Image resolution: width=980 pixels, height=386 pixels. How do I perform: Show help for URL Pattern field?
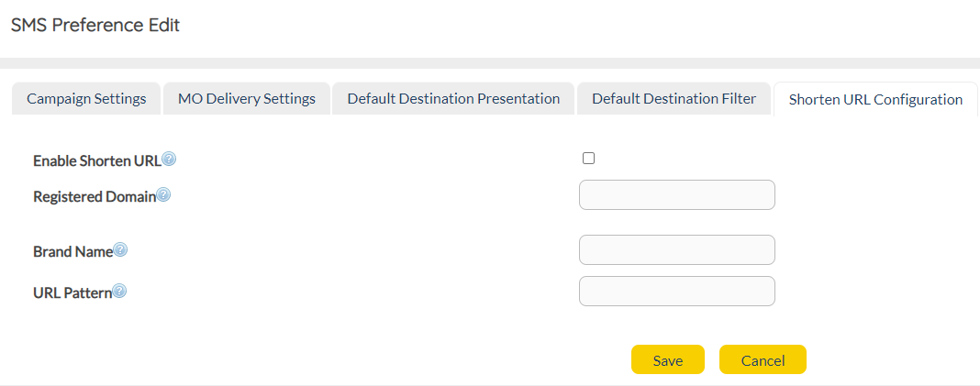coord(119,292)
